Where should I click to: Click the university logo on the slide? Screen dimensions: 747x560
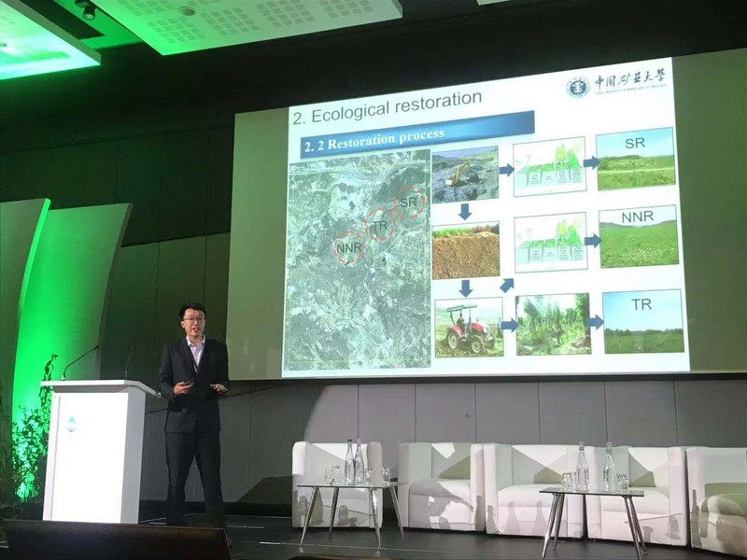point(578,87)
